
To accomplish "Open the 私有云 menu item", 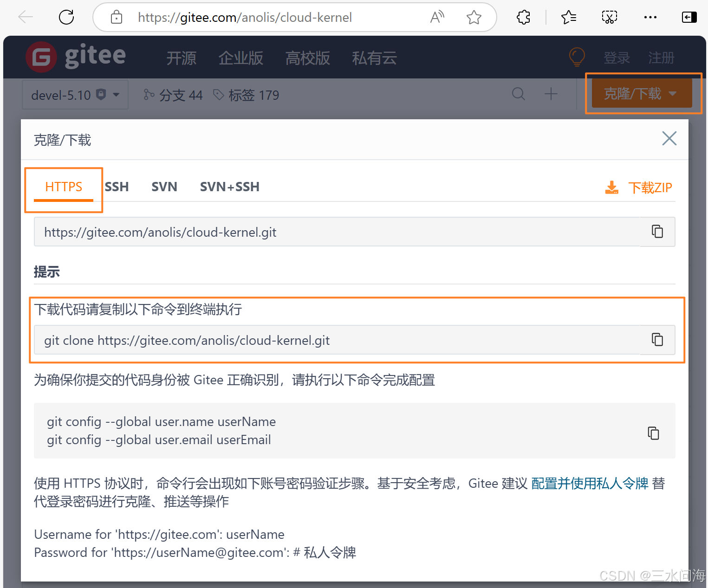I will tap(375, 58).
